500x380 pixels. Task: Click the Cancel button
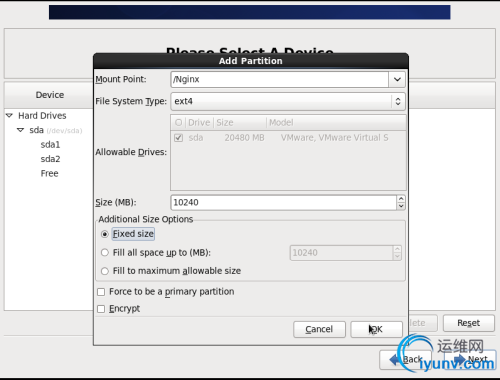click(x=319, y=329)
